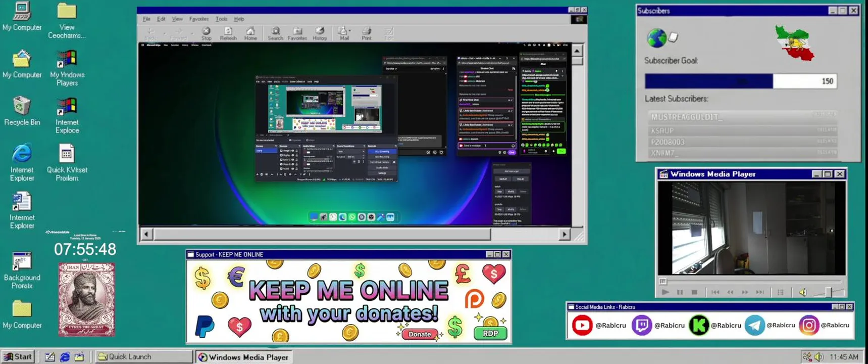The height and width of the screenshot is (364, 868).
Task: Open the playlist icon in Media Player
Action: pyautogui.click(x=781, y=292)
